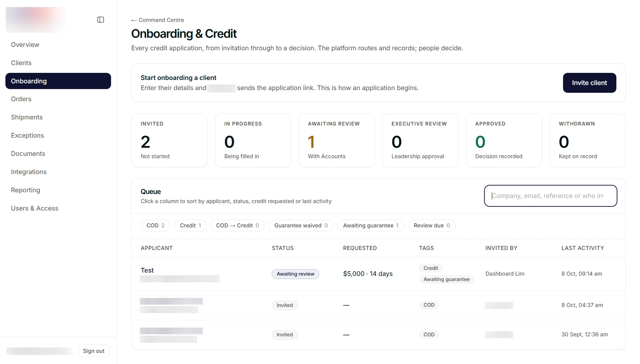640x364 pixels.
Task: Select the Withdrawn summary card
Action: tap(588, 140)
